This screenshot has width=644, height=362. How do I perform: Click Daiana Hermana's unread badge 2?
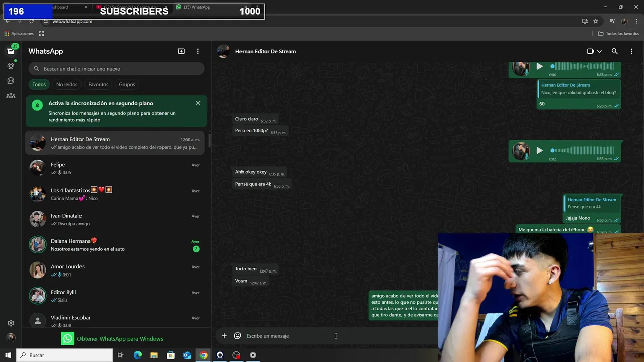click(196, 249)
